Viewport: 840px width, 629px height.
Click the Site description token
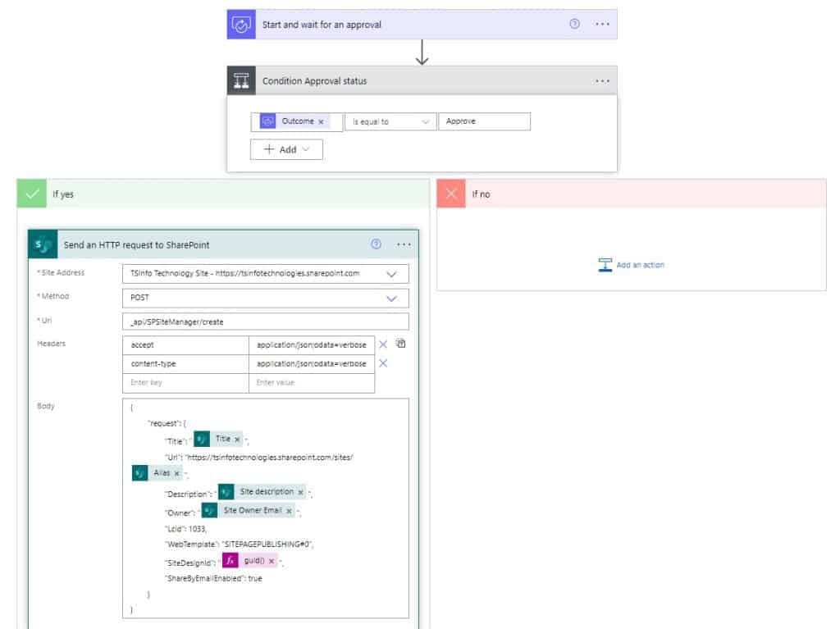click(x=262, y=492)
